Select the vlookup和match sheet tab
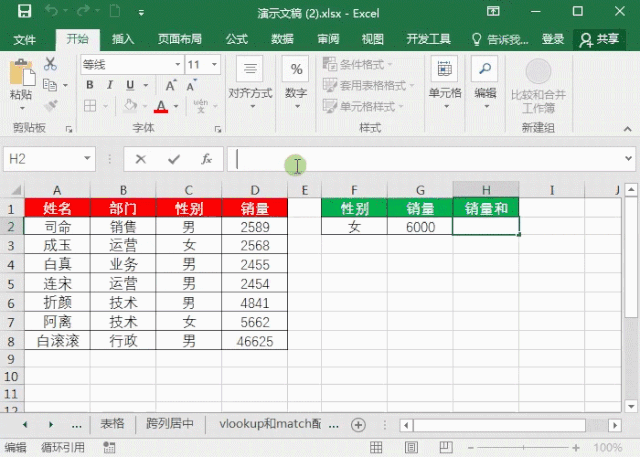 [270, 424]
